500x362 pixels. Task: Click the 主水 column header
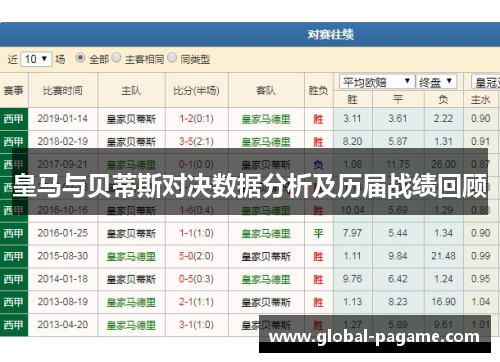tap(481, 99)
